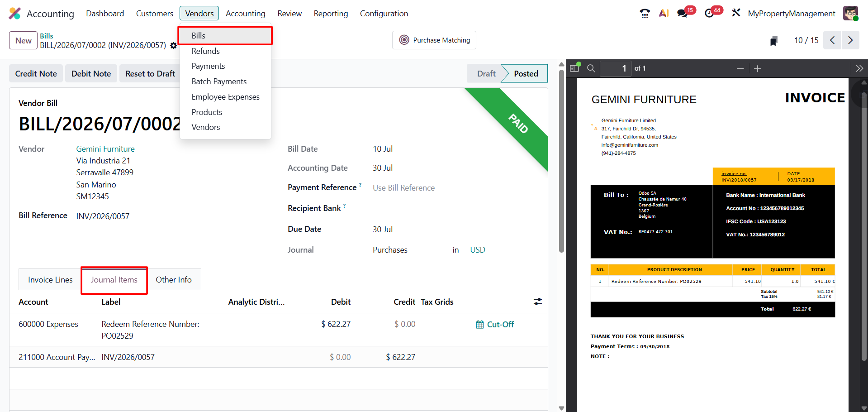Open the MyPropertyManagement company switcher
This screenshot has height=412, width=868.
click(x=792, y=14)
